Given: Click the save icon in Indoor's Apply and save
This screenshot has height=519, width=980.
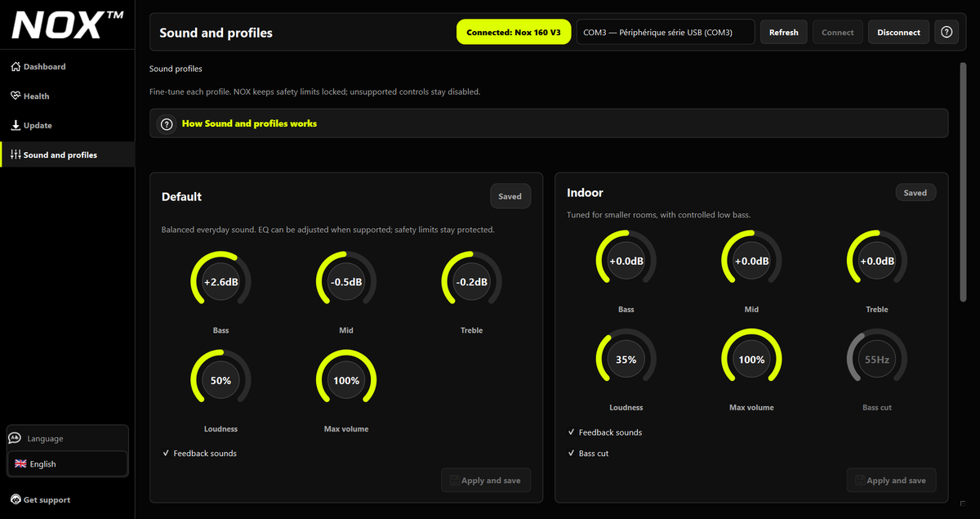Looking at the screenshot, I should pos(858,481).
